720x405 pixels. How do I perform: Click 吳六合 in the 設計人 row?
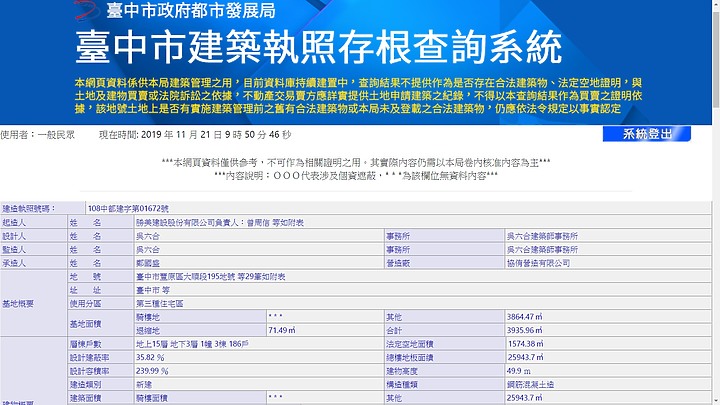[147, 236]
